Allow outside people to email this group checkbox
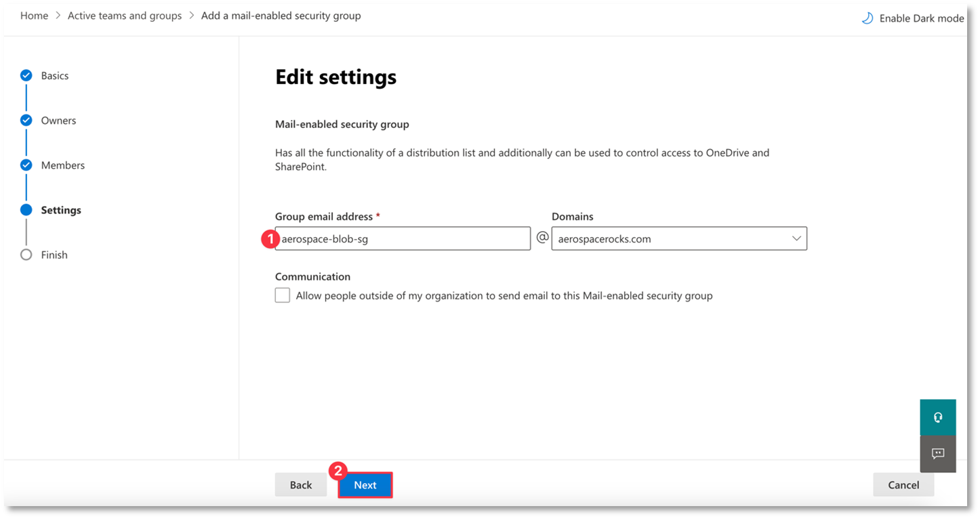980x519 pixels. (283, 295)
